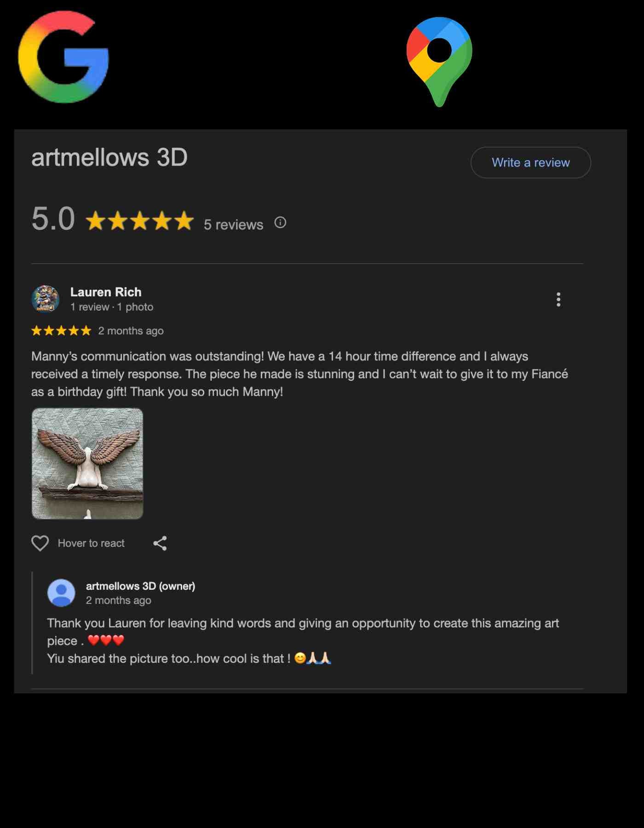Open the angel wings review photo

coord(87,464)
